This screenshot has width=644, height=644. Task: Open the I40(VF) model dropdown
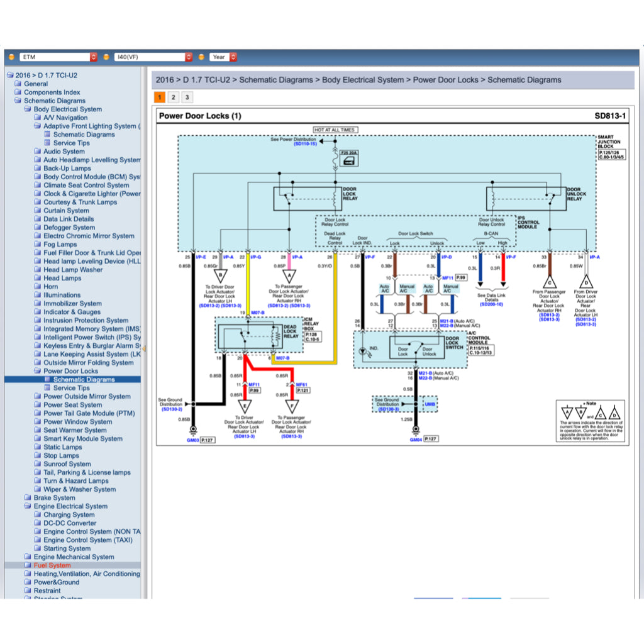[x=153, y=57]
